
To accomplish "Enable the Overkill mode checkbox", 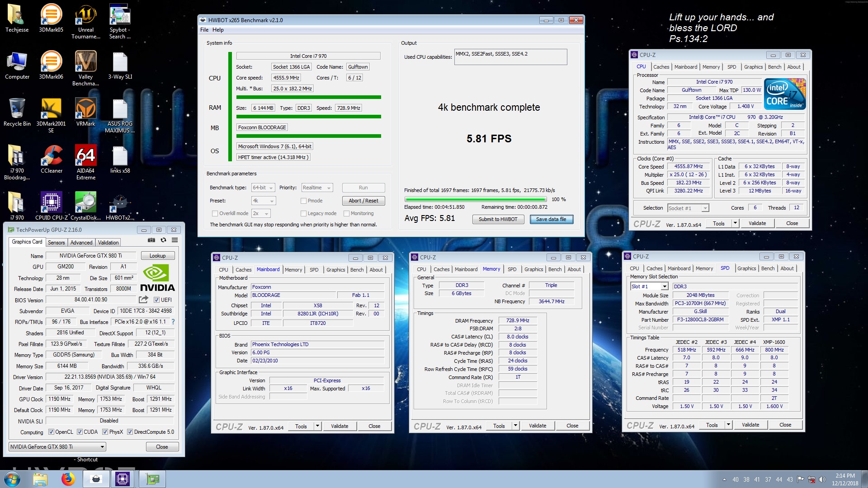I will point(215,213).
